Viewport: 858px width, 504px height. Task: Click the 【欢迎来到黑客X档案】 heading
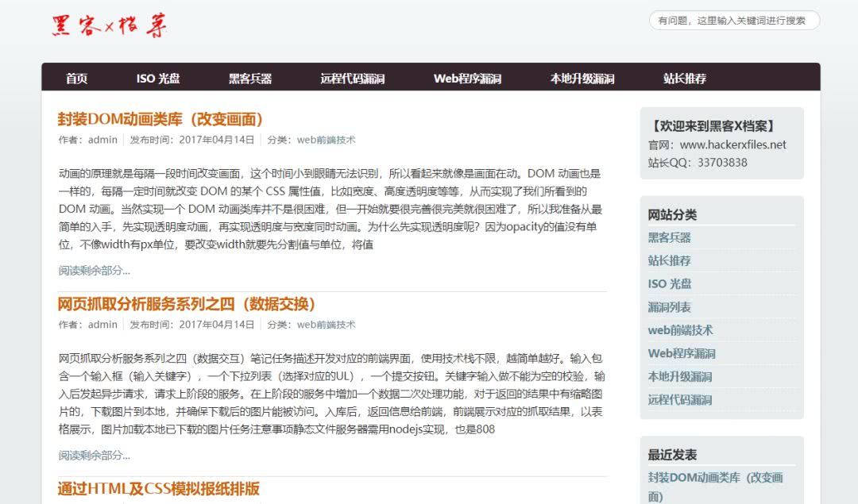[713, 126]
